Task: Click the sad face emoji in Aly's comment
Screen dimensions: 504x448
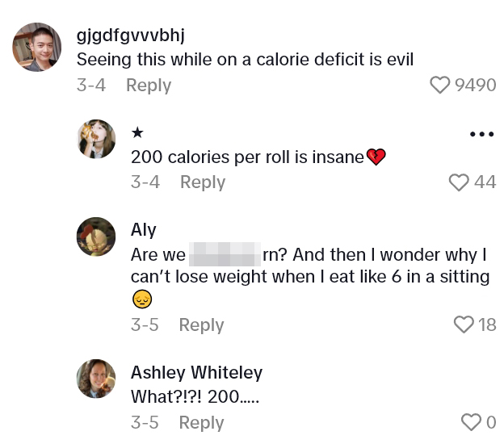Action: 141,299
